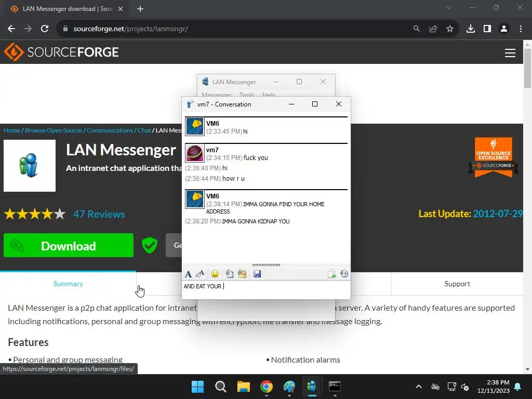
Task: Open File Explorer from taskbar
Action: click(243, 387)
